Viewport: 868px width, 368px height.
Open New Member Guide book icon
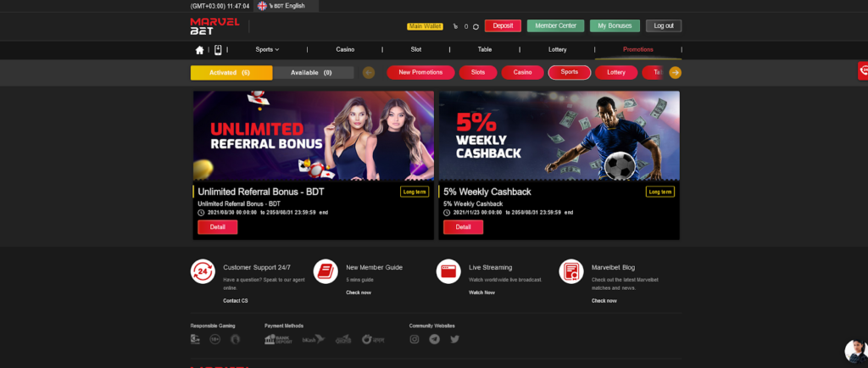click(x=325, y=271)
